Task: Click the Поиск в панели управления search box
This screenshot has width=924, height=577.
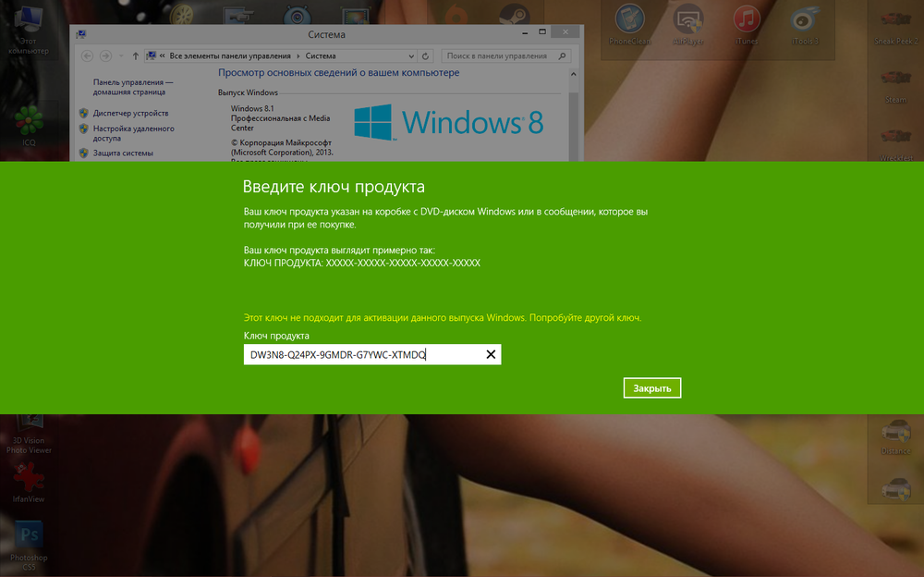Action: click(x=503, y=56)
